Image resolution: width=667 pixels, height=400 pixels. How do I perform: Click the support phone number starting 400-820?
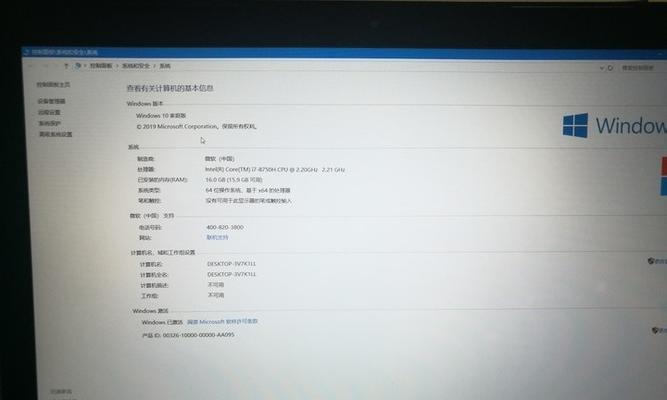[225, 227]
